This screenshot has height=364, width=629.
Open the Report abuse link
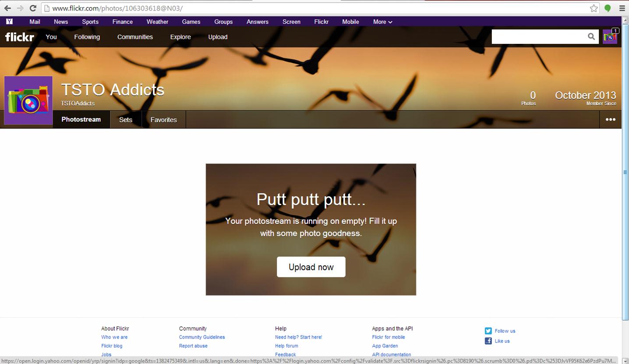click(193, 346)
